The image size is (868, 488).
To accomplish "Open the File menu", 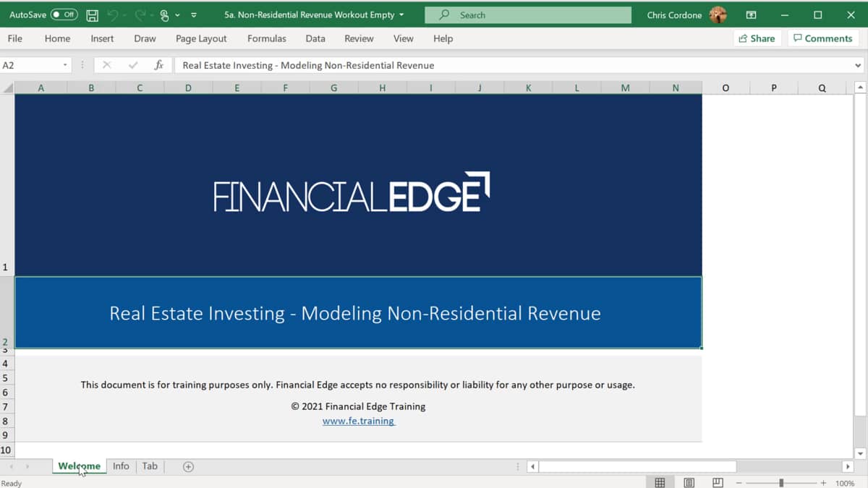I will pyautogui.click(x=15, y=38).
